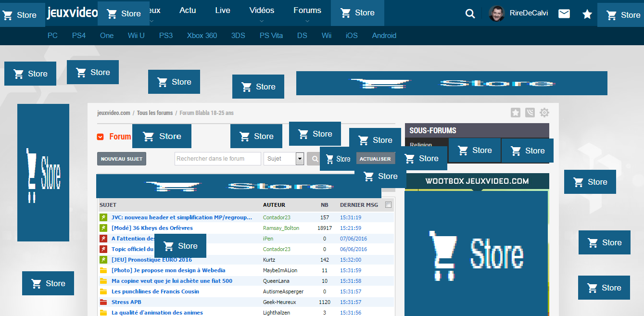Click folder icon of fiat 500 topic
Viewport: 644px width, 316px height.
click(x=103, y=281)
